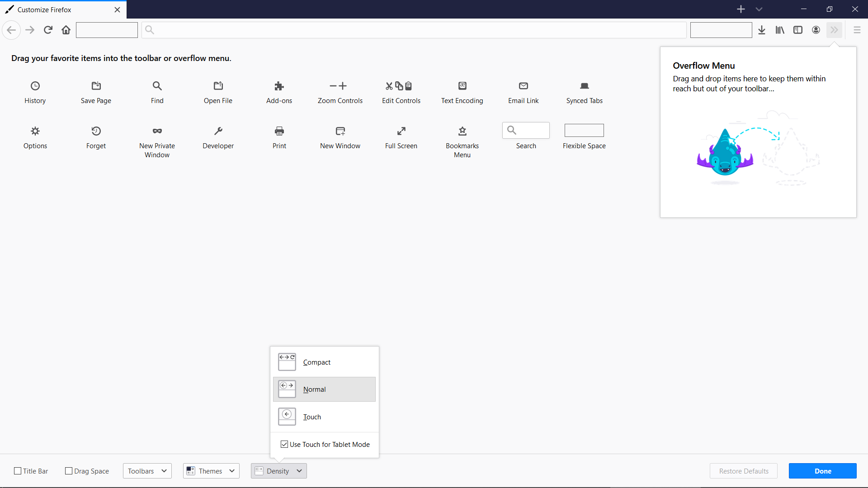The height and width of the screenshot is (488, 868).
Task: Select the Full Screen arrows icon
Action: 401,131
